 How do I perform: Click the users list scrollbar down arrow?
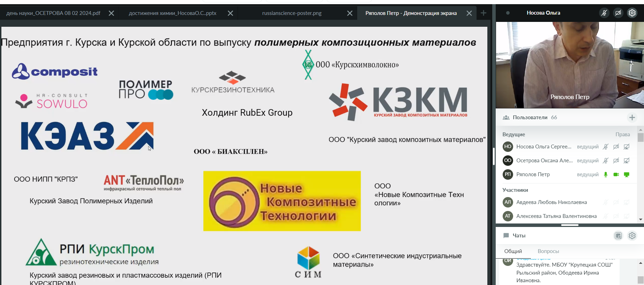tap(641, 220)
